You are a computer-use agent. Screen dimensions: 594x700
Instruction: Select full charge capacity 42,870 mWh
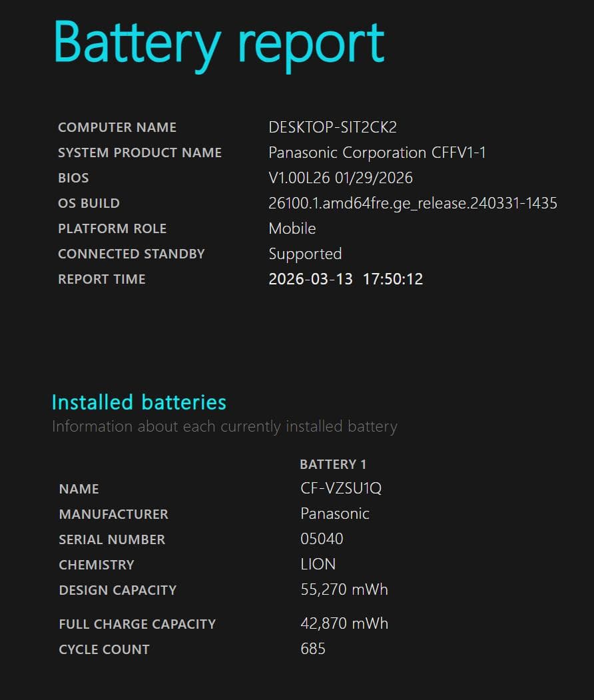click(344, 623)
